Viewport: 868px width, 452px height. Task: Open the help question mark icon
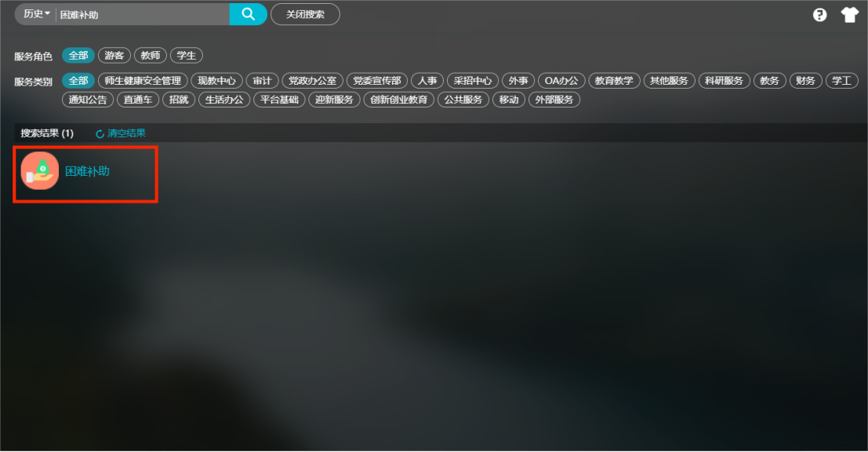tap(820, 15)
